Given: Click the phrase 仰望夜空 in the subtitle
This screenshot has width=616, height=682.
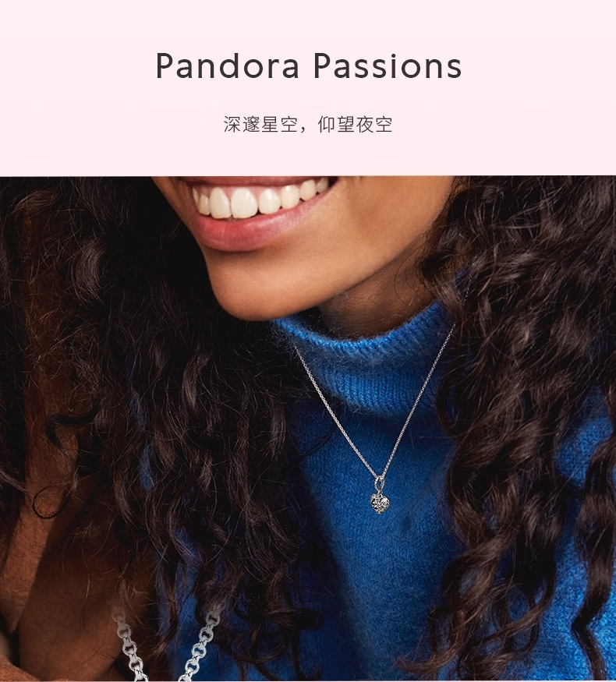Looking at the screenshot, I should [355, 125].
